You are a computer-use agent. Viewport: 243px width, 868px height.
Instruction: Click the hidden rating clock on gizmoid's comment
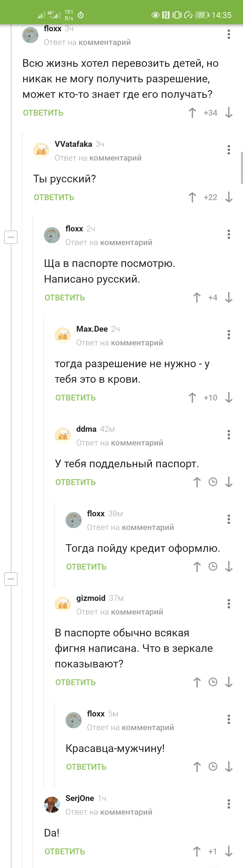pos(213,682)
